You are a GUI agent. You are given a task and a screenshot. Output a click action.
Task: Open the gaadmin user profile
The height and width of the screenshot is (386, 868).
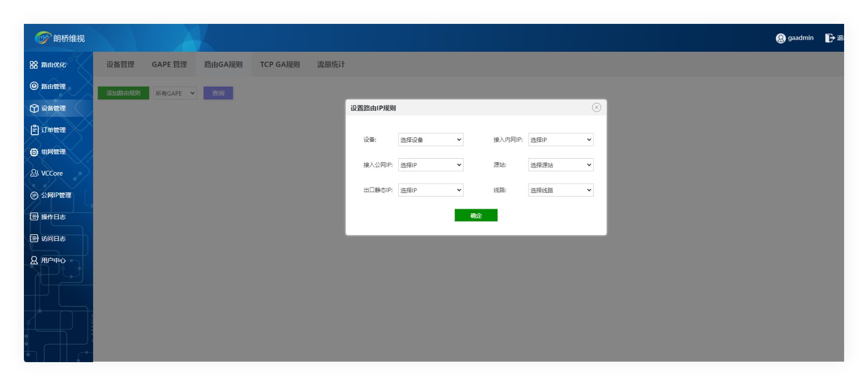(795, 38)
